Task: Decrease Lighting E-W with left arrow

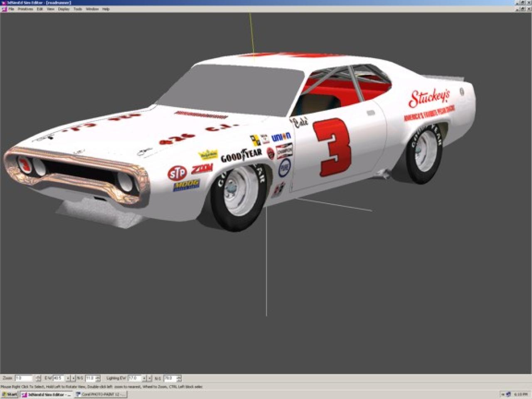Action: coord(144,378)
